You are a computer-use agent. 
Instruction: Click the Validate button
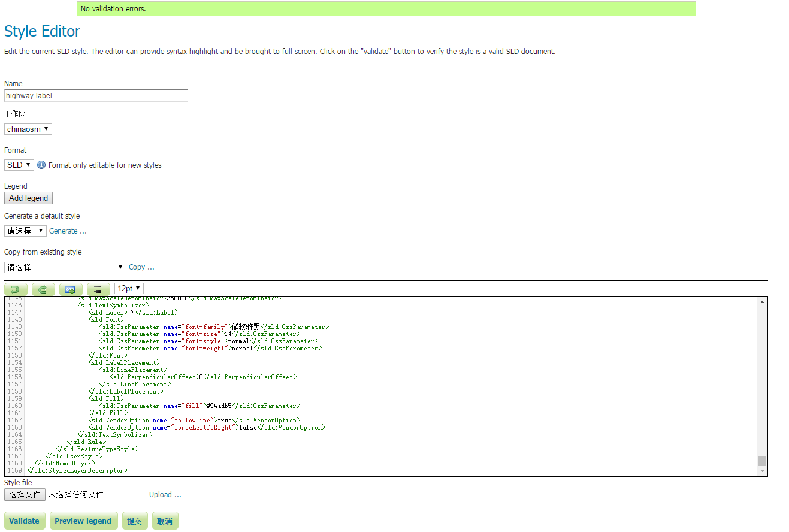tap(25, 521)
